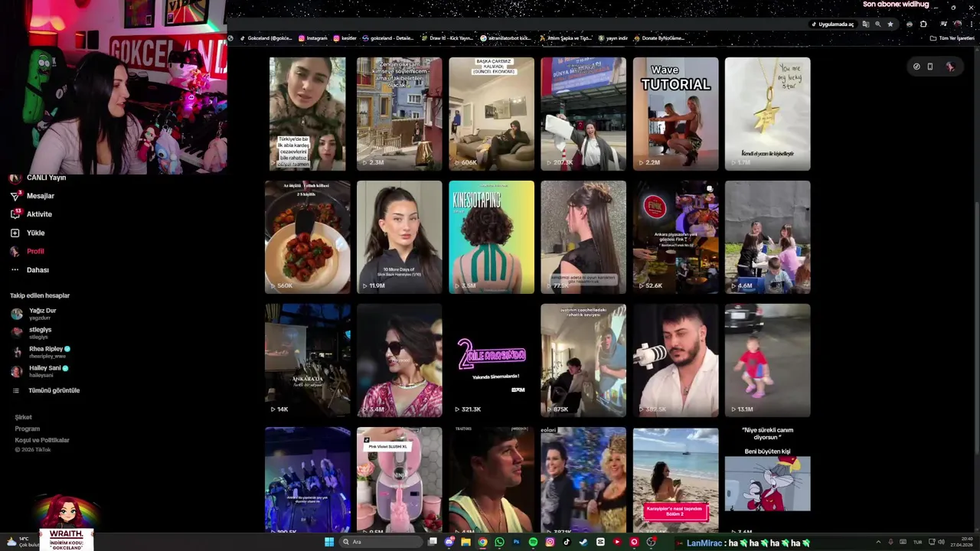Open the Niye sürekli canım diyorsun video

(x=767, y=480)
